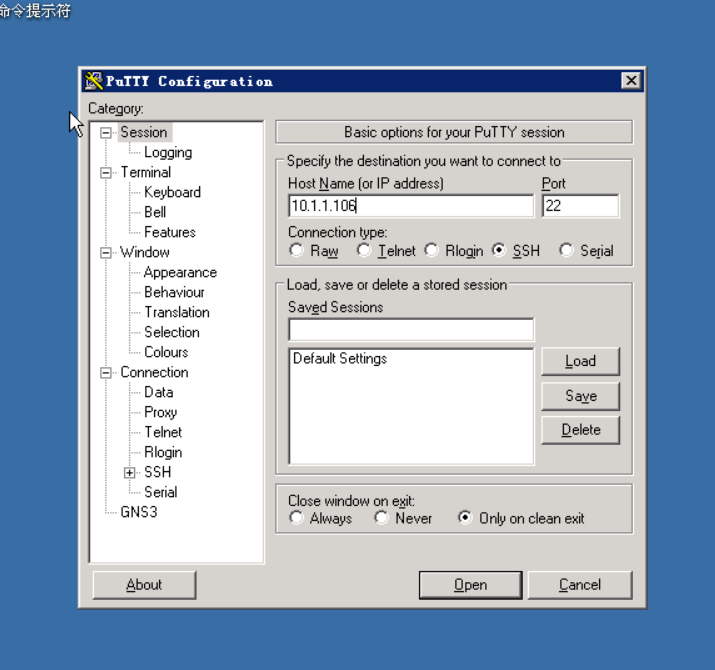This screenshot has width=715, height=670.
Task: Open the Appearance category
Action: pos(180,272)
